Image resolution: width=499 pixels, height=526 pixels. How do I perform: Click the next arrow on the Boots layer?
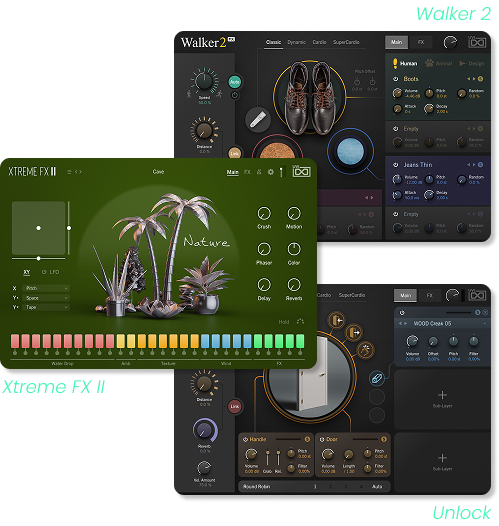[x=474, y=79]
